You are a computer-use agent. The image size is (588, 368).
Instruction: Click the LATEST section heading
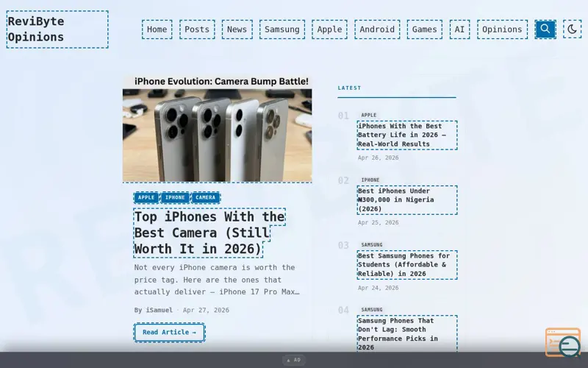coord(350,88)
